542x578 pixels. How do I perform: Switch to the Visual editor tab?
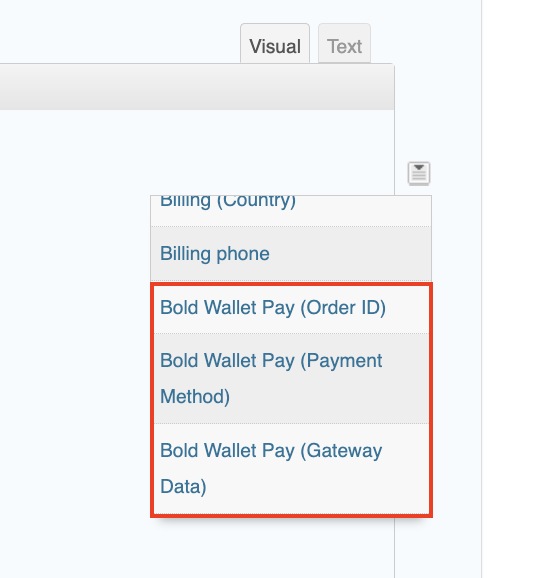[x=275, y=44]
